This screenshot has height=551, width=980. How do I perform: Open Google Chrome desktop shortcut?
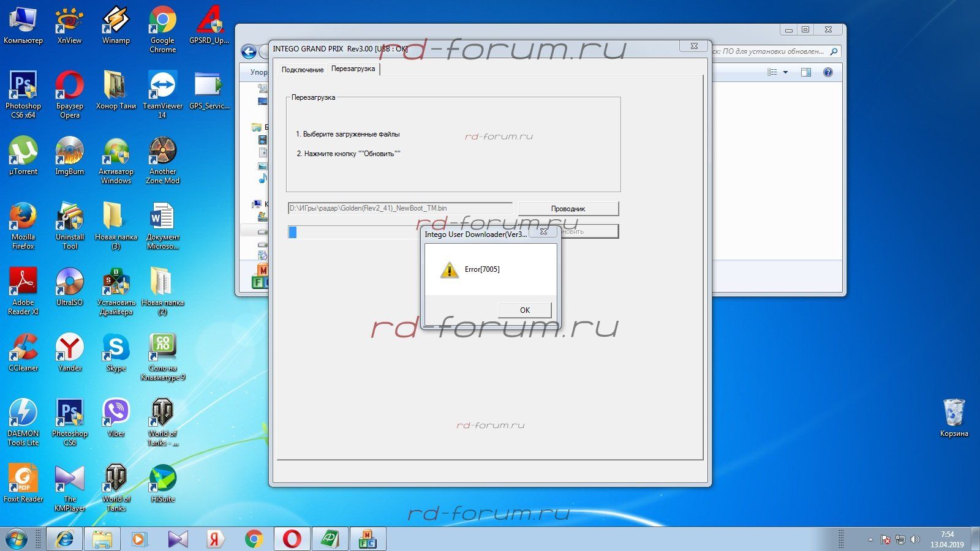[162, 30]
